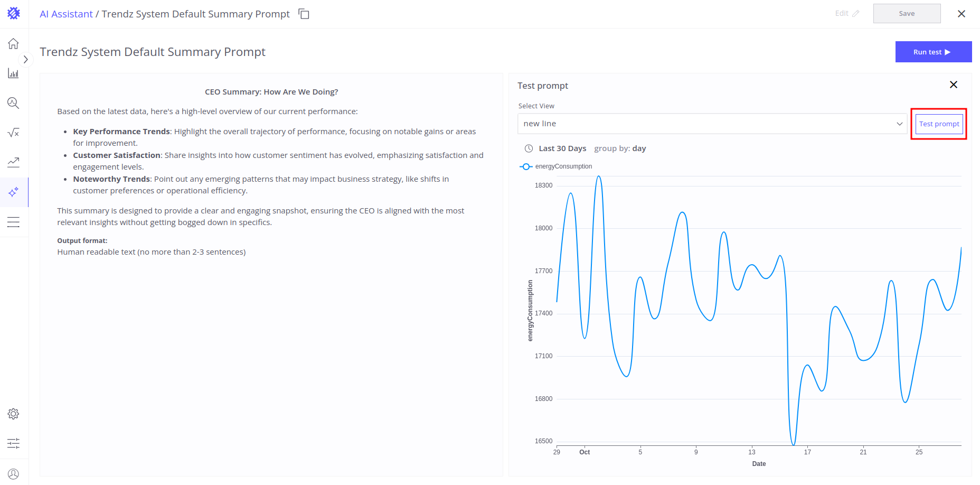Open the Select View dropdown
980x485 pixels.
click(x=712, y=124)
